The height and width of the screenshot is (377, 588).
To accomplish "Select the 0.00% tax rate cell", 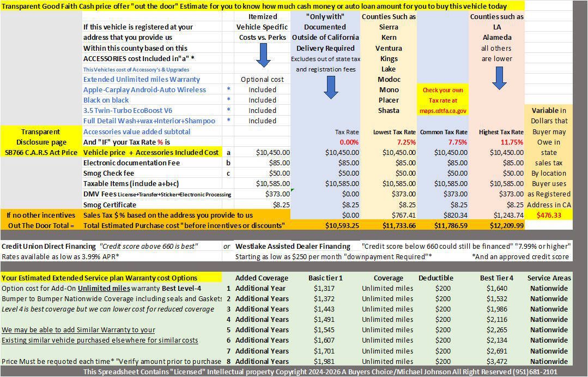I will pos(349,142).
